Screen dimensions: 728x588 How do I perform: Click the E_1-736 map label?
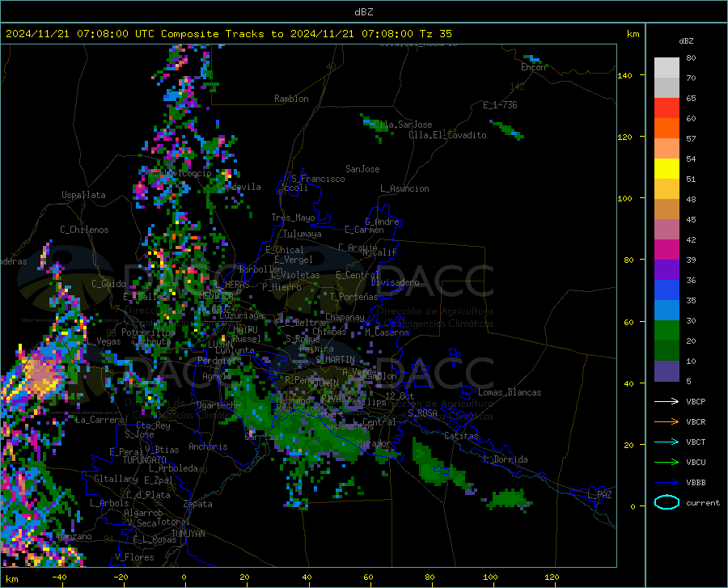click(x=500, y=105)
